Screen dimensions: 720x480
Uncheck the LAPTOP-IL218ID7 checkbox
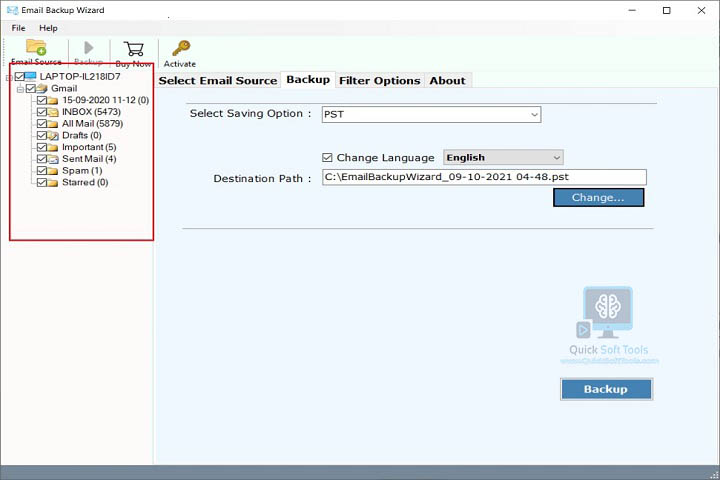point(19,76)
